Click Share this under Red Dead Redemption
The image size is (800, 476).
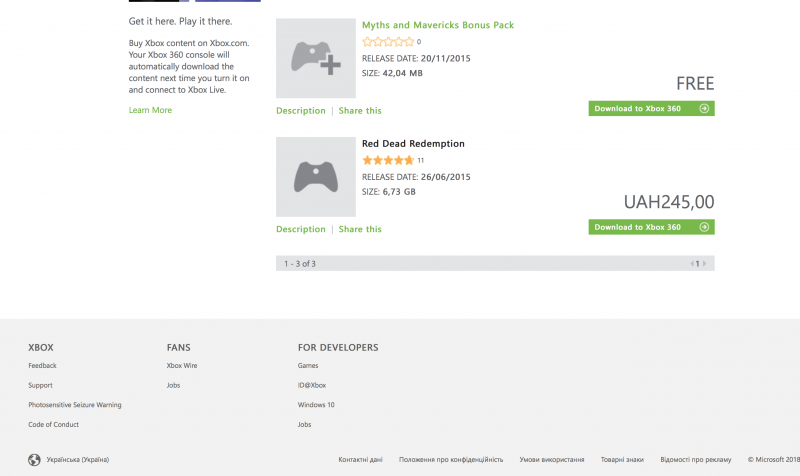point(360,229)
